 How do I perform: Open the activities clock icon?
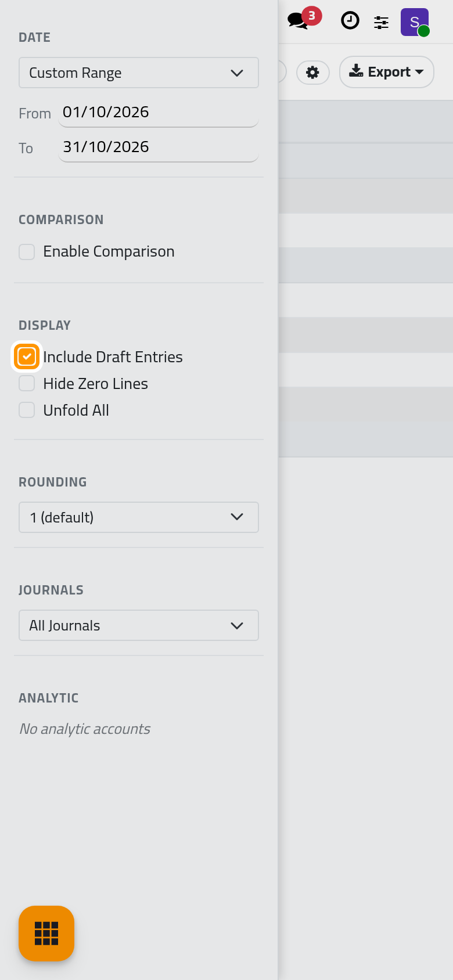point(350,21)
